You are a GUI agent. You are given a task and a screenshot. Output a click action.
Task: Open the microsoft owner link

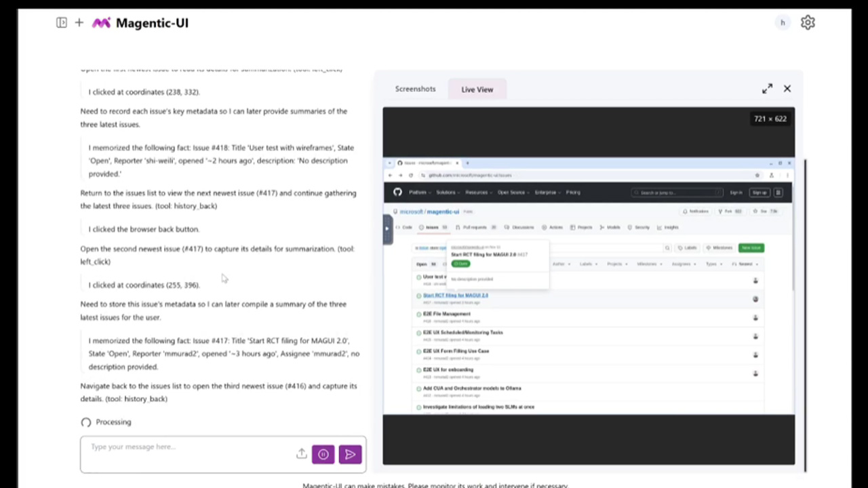411,211
